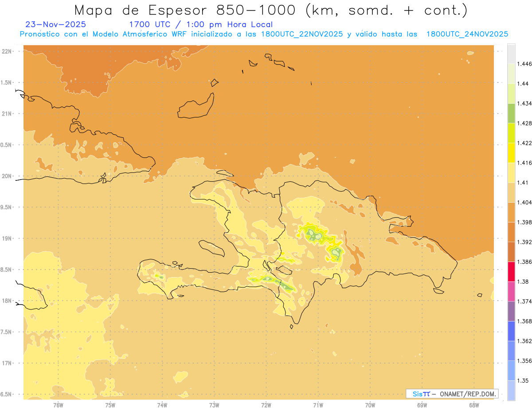
Task: Pick the dark orange swatch between 1.386 and 1.392
Action: 511,251
